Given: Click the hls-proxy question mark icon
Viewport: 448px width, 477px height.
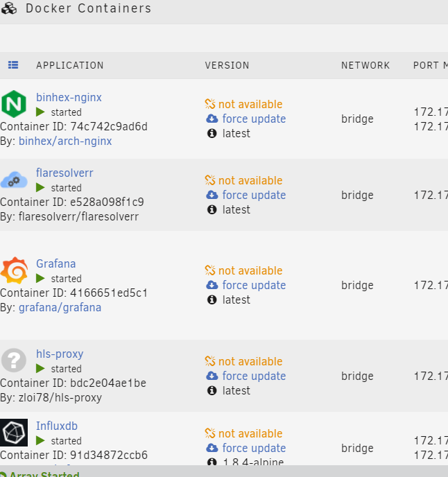Looking at the screenshot, I should (x=14, y=361).
